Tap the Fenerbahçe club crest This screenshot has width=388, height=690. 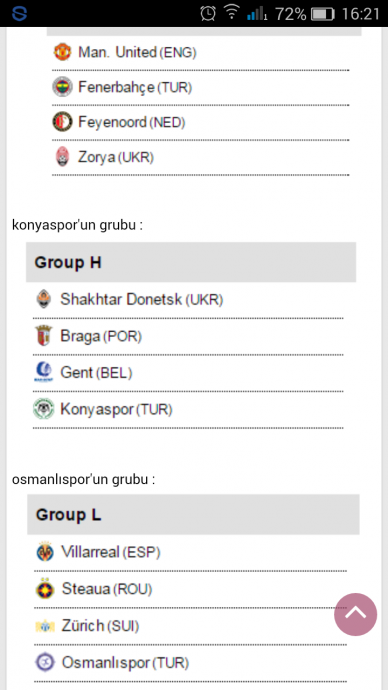click(x=62, y=87)
